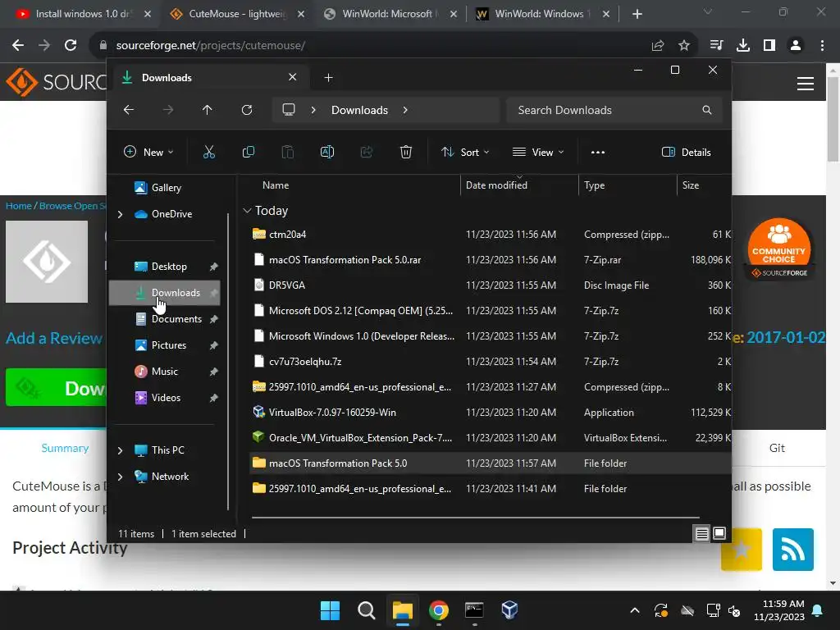
Task: Open SourceForge Summary tab
Action: tap(65, 448)
